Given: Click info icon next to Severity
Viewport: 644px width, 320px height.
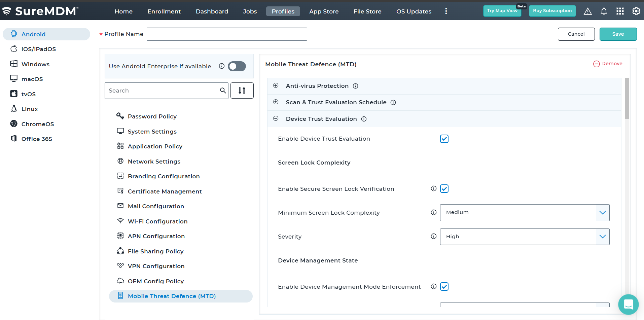Looking at the screenshot, I should (x=434, y=237).
